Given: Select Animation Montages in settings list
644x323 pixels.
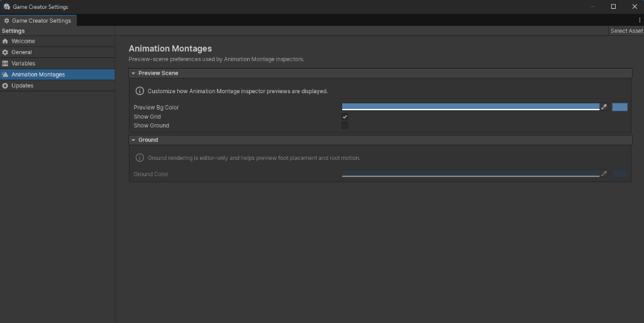Looking at the screenshot, I should tap(57, 74).
